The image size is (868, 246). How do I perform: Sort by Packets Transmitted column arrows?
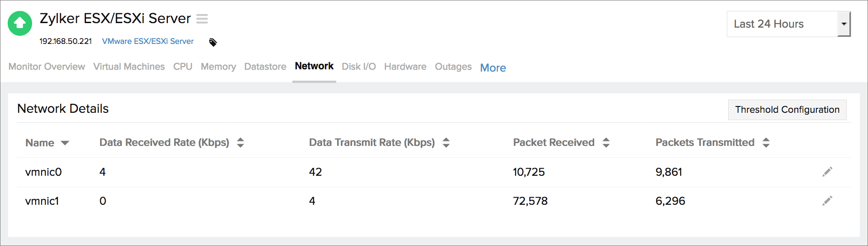(766, 143)
